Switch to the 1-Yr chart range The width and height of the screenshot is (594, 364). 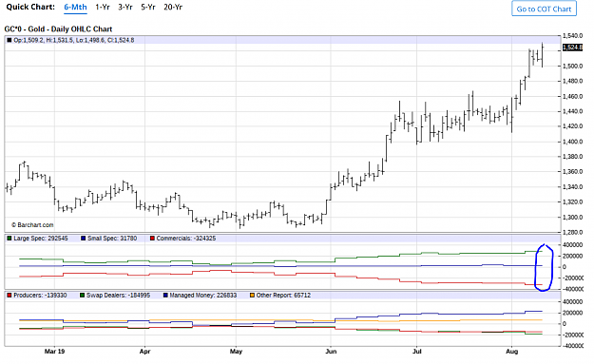103,8
